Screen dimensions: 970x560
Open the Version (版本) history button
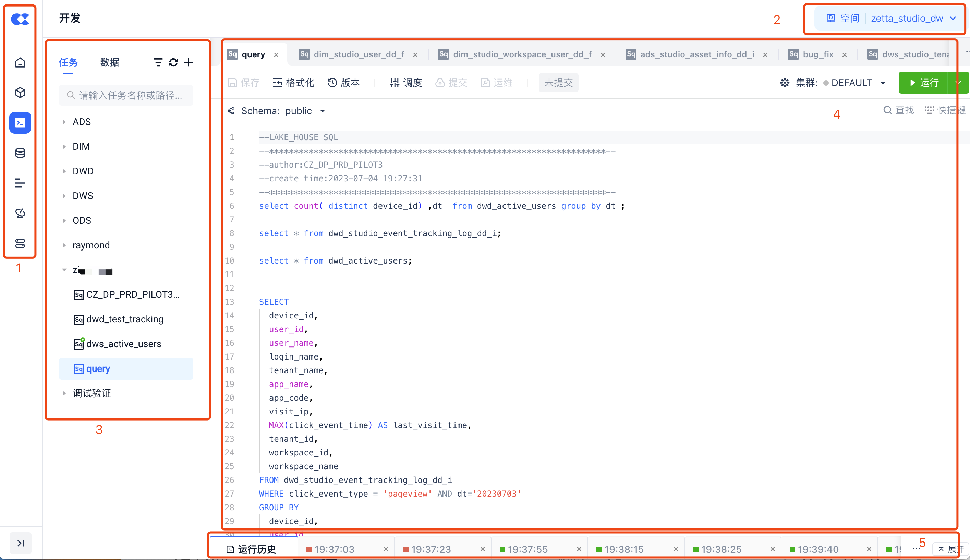pos(343,83)
